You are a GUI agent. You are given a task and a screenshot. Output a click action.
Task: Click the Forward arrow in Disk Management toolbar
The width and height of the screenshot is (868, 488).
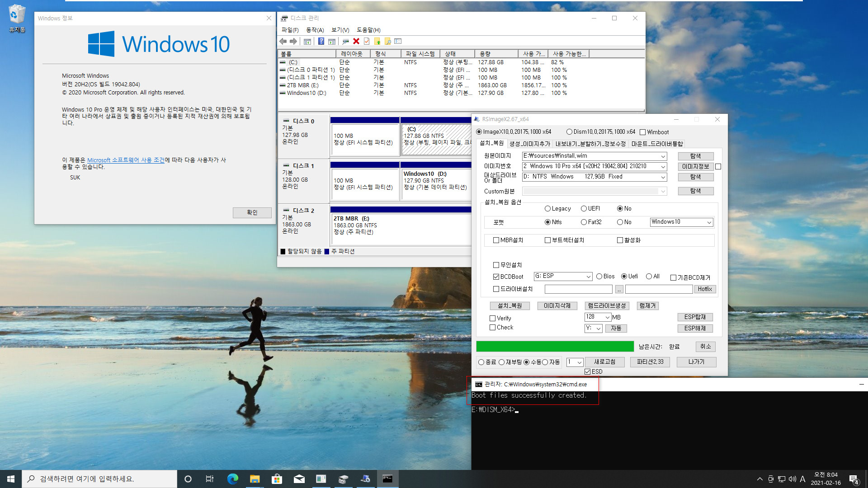click(x=293, y=41)
